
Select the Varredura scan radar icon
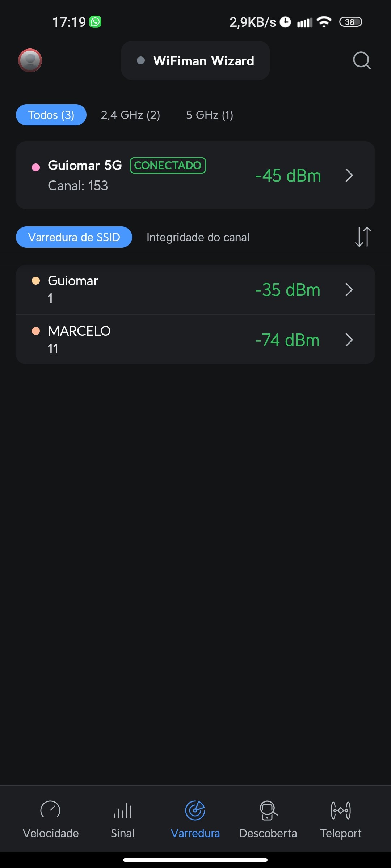click(x=195, y=810)
